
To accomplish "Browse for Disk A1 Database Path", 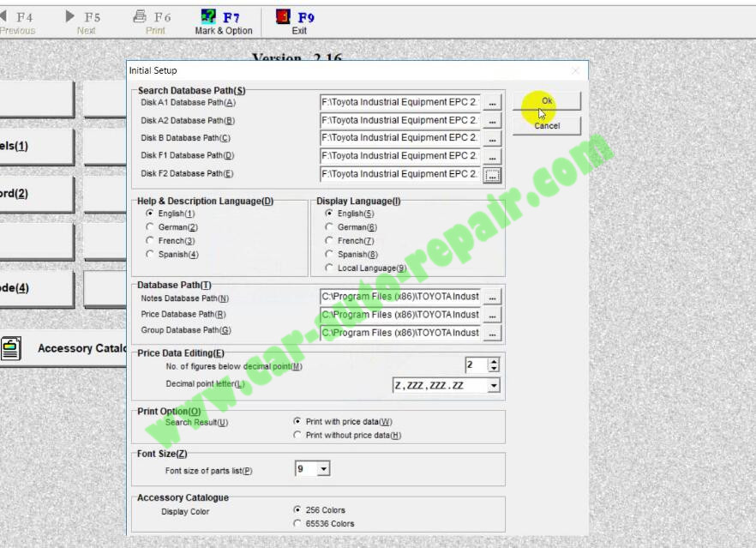I will pyautogui.click(x=492, y=102).
